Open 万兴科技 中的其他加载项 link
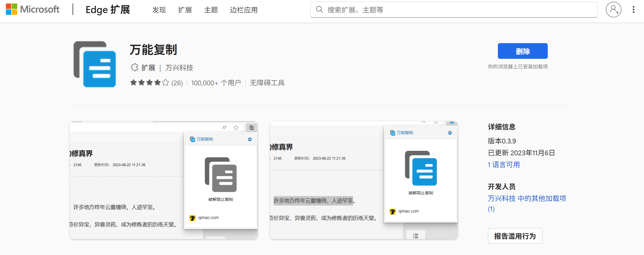 (527, 204)
